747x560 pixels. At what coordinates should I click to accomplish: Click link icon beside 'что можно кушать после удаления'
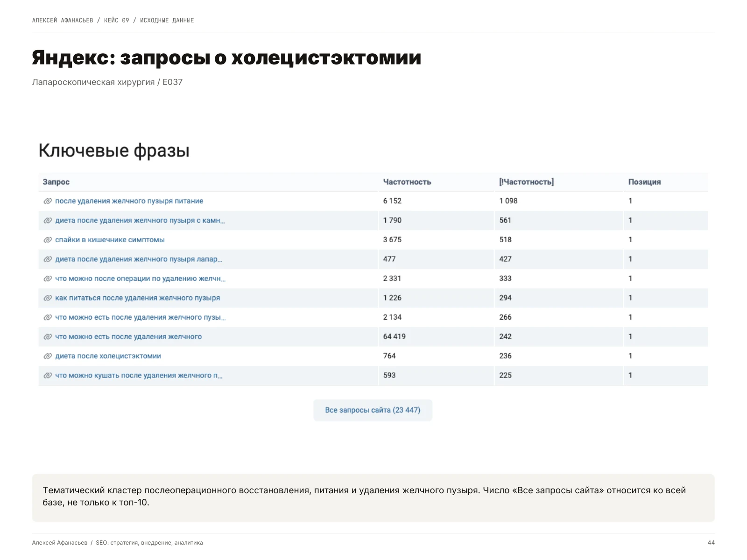pyautogui.click(x=48, y=375)
